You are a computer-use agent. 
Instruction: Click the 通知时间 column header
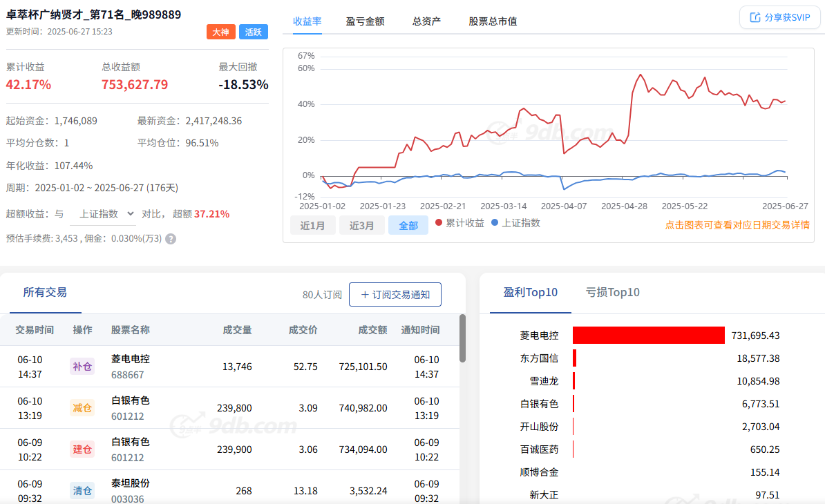pyautogui.click(x=420, y=330)
